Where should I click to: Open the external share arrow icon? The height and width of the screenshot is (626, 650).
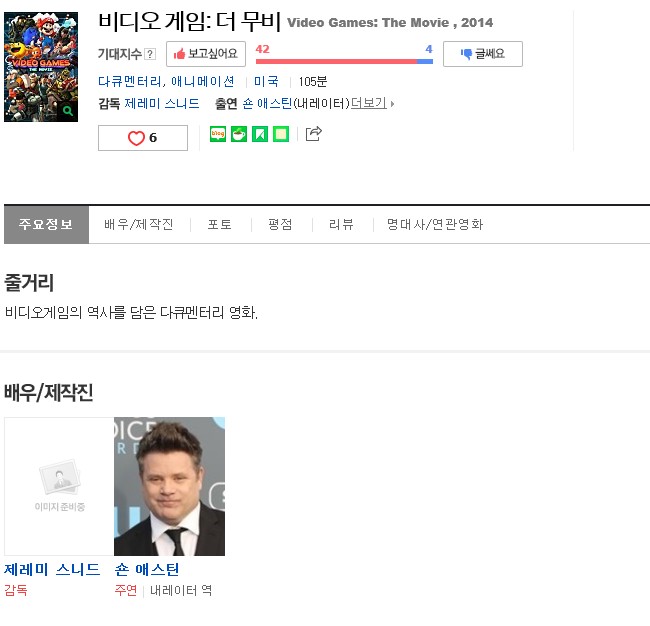click(x=313, y=133)
